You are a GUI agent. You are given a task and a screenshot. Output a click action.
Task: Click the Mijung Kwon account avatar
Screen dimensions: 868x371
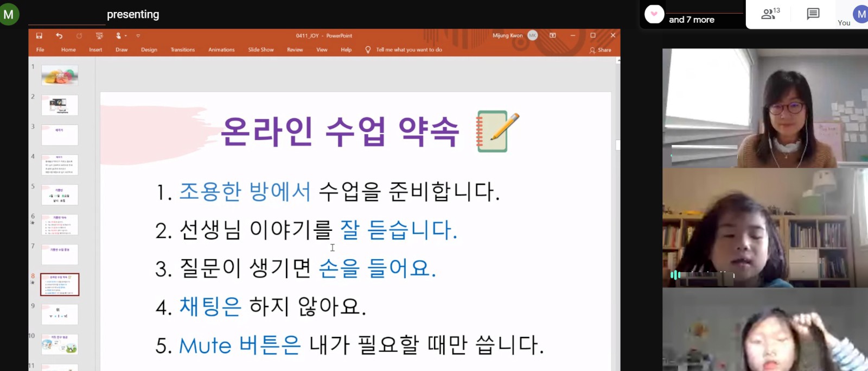tap(533, 35)
